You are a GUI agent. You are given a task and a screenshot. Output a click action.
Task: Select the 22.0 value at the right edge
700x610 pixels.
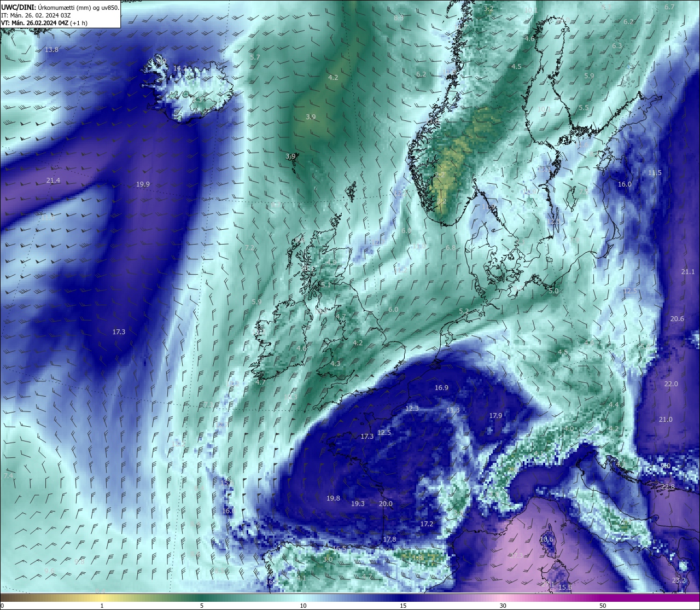tap(671, 384)
